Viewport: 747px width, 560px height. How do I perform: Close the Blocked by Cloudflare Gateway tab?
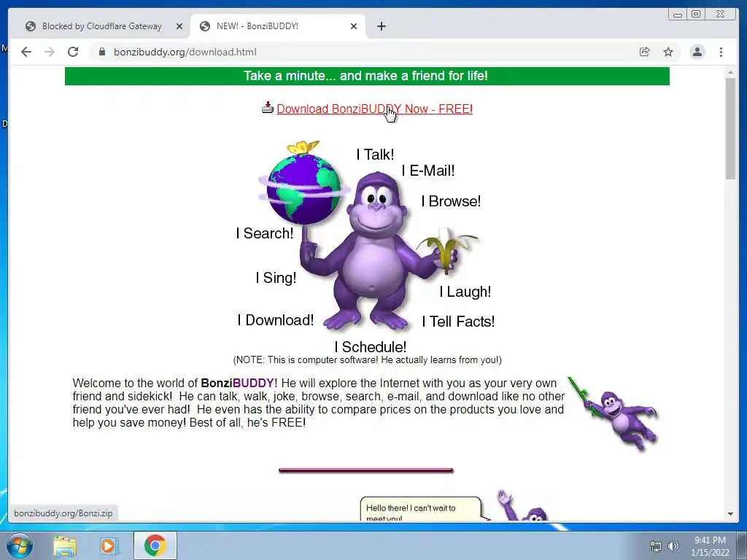179,26
